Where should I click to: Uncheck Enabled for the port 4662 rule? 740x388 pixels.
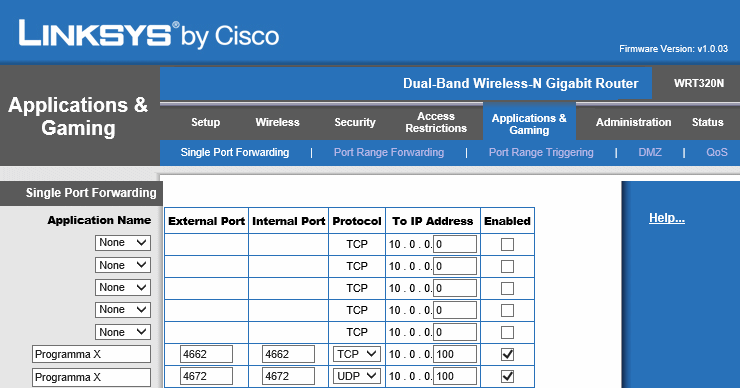pyautogui.click(x=507, y=354)
